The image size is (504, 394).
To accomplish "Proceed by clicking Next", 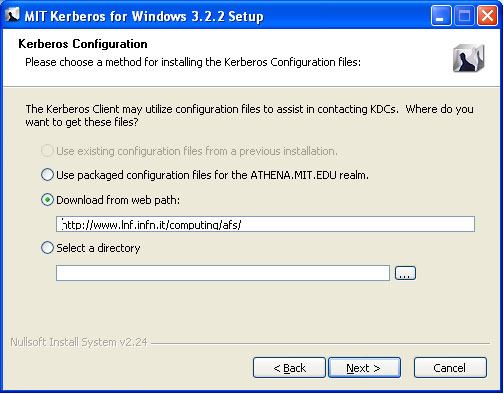I will pos(364,368).
